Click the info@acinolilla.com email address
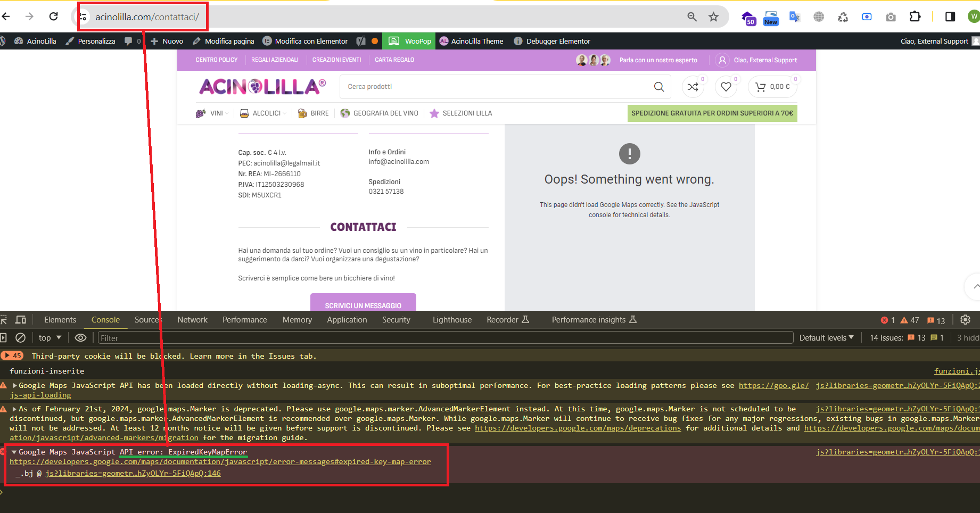Viewport: 980px width, 513px height. point(399,162)
